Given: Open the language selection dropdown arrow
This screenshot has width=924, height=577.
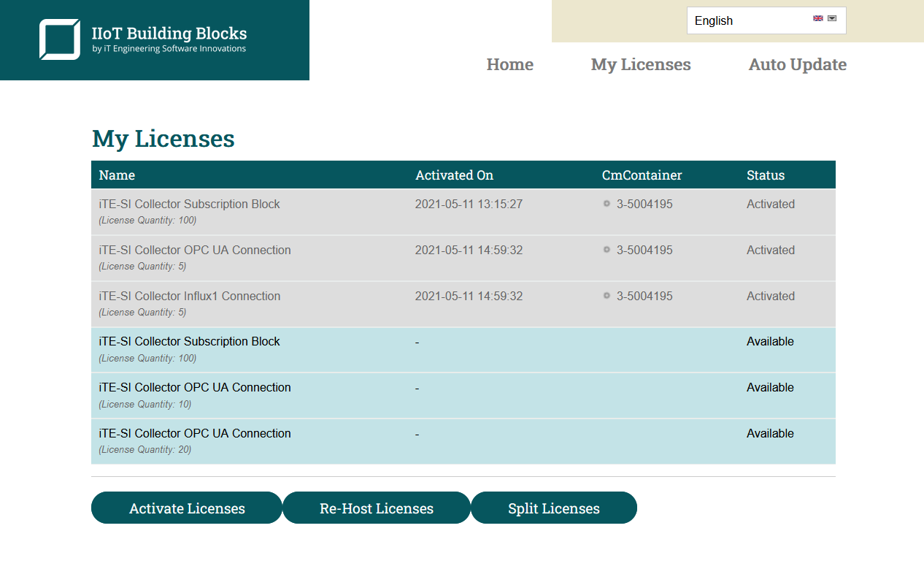Looking at the screenshot, I should (831, 20).
